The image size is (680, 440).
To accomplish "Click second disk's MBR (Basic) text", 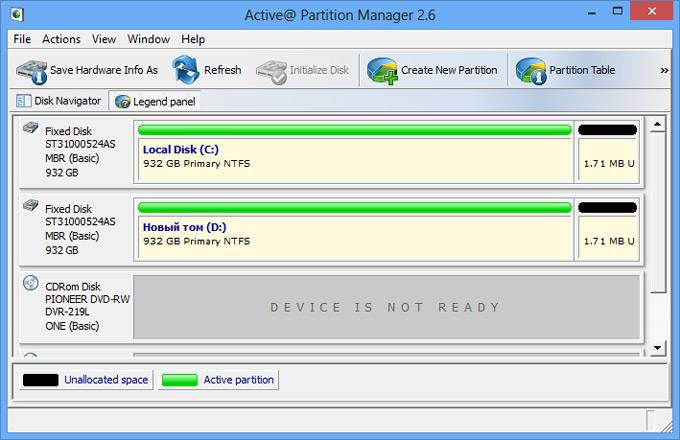I will 72,236.
